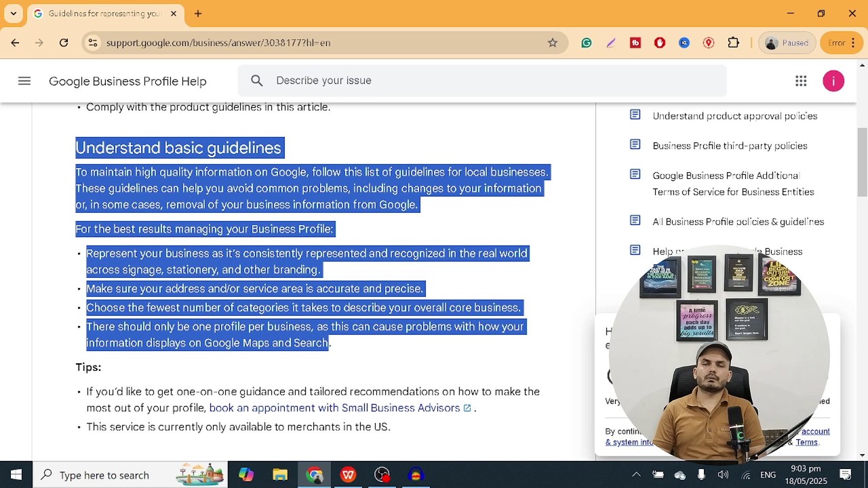Select the Guidelines for representing tab
Viewport: 868px width, 488px height.
tap(105, 14)
